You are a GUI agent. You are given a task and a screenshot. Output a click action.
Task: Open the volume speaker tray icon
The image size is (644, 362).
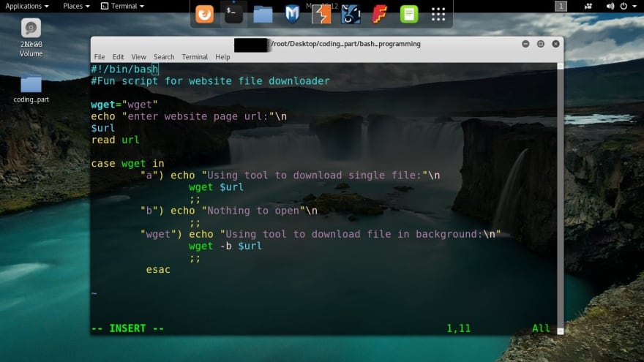pyautogui.click(x=610, y=6)
